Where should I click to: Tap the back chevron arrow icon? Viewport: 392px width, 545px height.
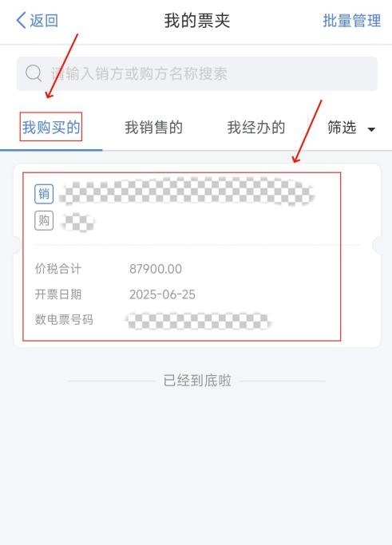coord(22,20)
